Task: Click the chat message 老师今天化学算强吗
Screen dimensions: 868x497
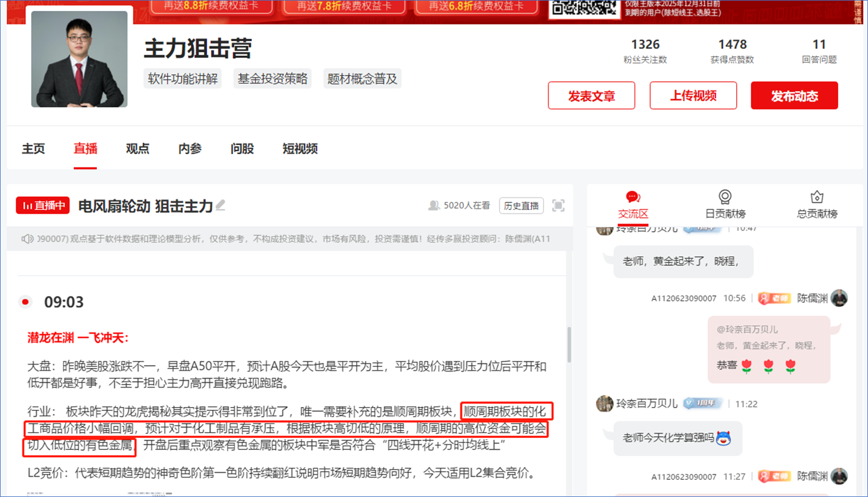Action: (677, 439)
